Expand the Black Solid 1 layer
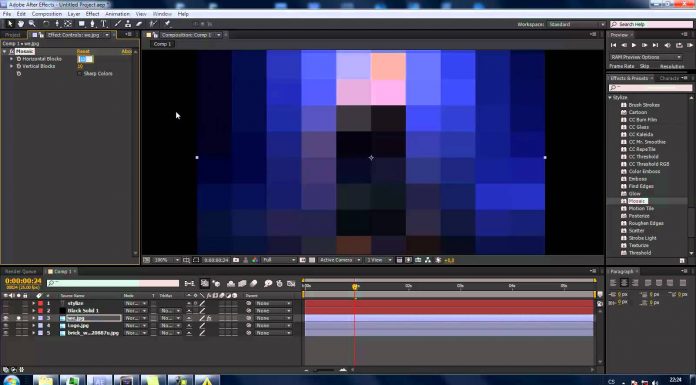 [x=33, y=310]
